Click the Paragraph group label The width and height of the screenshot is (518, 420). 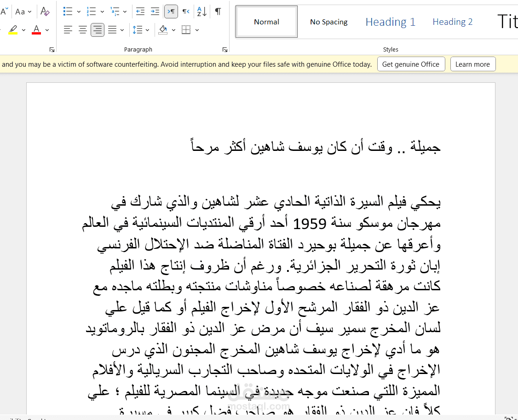[x=138, y=50]
